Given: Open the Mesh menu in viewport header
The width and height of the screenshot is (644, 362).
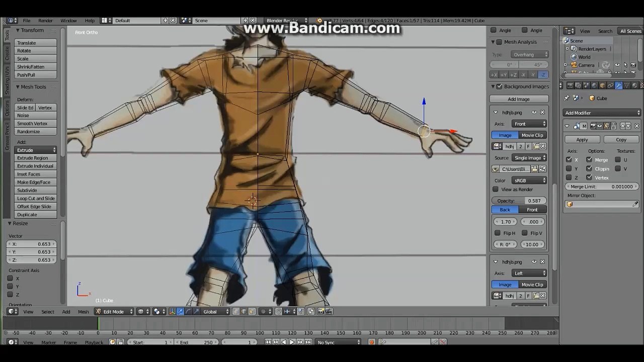Looking at the screenshot, I should [84, 312].
